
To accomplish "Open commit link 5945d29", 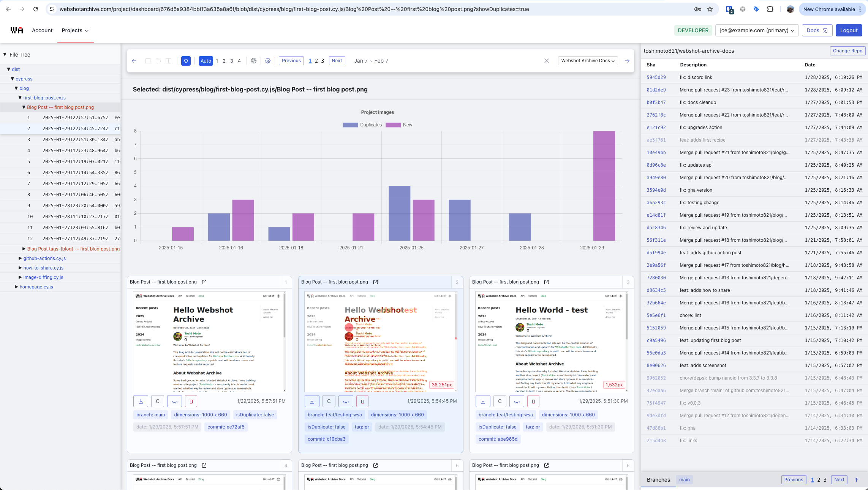I will [x=656, y=77].
